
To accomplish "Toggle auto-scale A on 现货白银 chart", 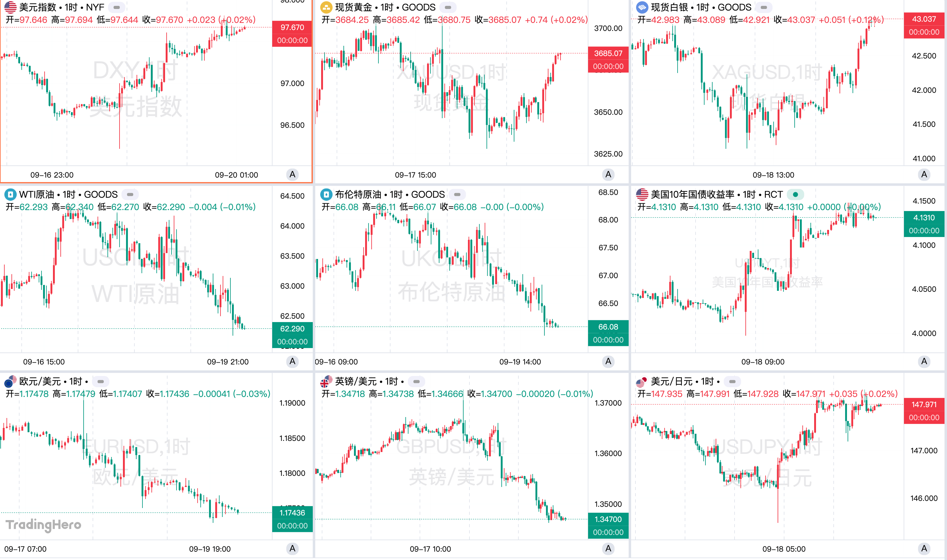I will (x=924, y=174).
